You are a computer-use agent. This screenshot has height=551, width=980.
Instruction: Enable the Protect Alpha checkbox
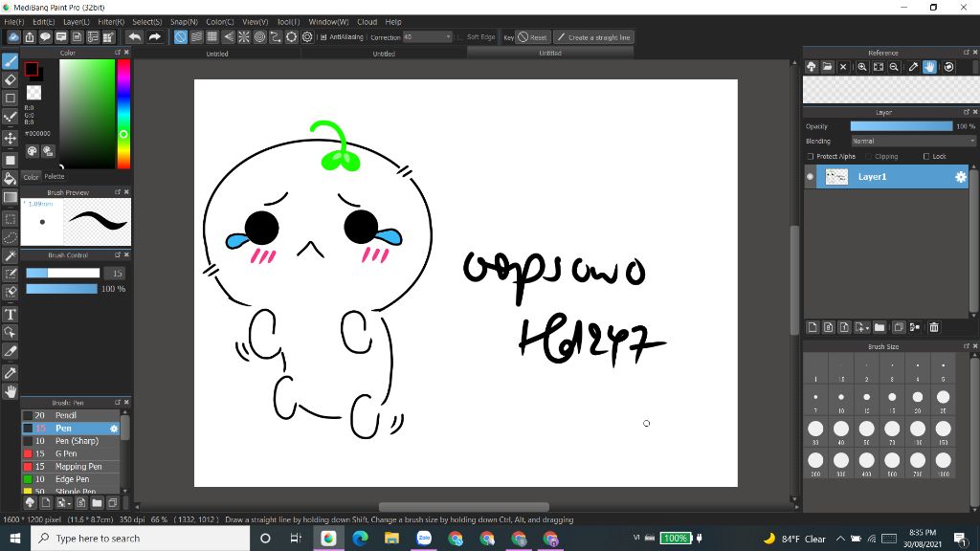811,156
